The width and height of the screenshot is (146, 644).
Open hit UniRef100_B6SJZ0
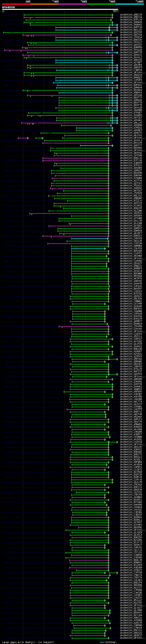[131, 30]
